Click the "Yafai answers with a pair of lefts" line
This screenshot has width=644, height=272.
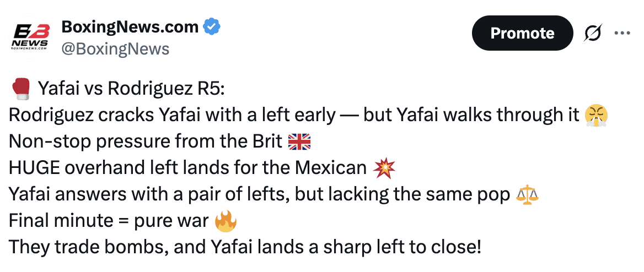coord(259,194)
